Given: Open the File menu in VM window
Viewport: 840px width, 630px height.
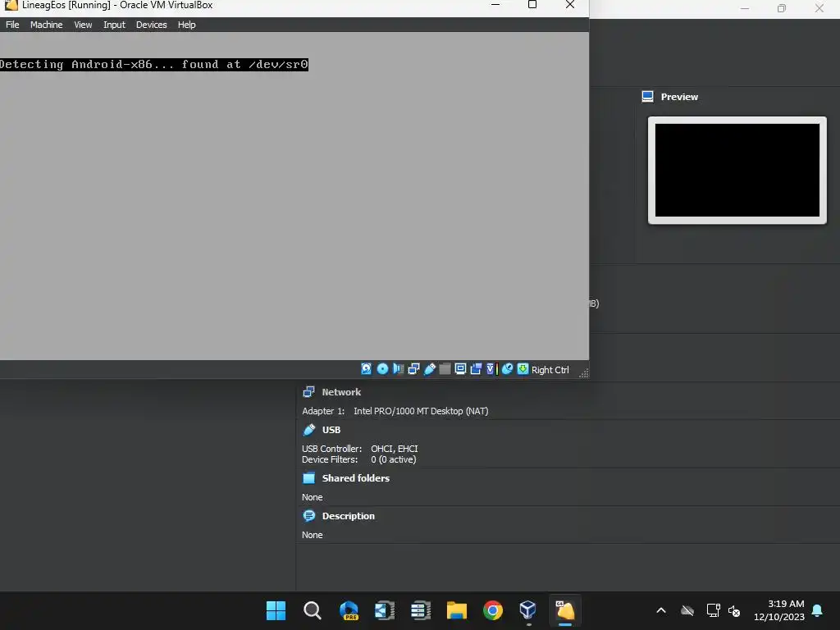Looking at the screenshot, I should [x=12, y=25].
